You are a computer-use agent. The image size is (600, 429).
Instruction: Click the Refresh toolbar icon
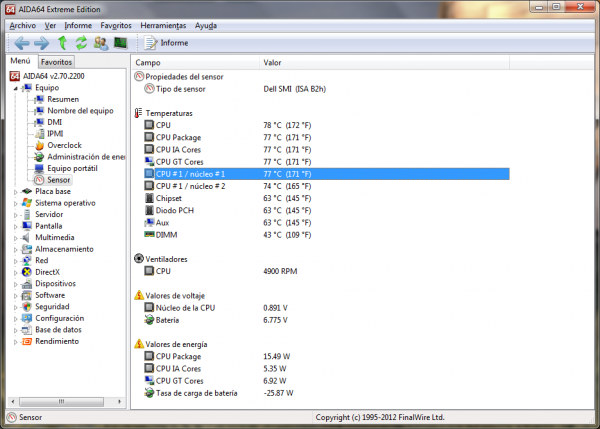point(81,43)
